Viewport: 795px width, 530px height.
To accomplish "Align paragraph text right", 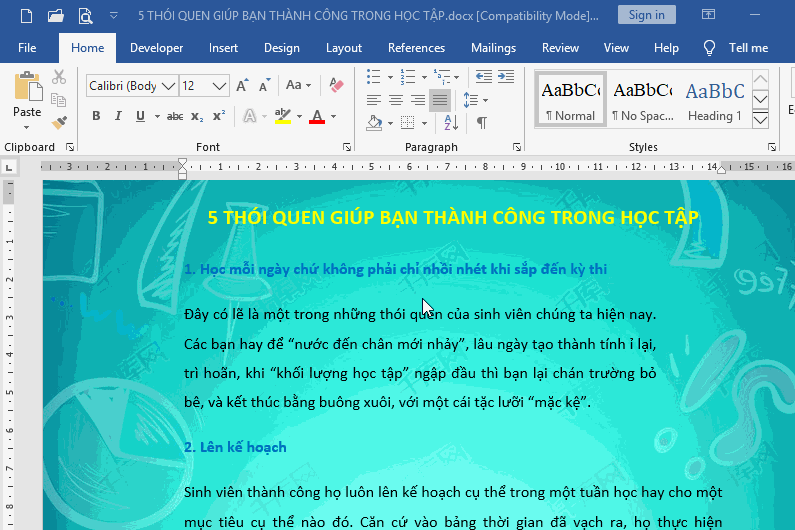I will click(418, 100).
